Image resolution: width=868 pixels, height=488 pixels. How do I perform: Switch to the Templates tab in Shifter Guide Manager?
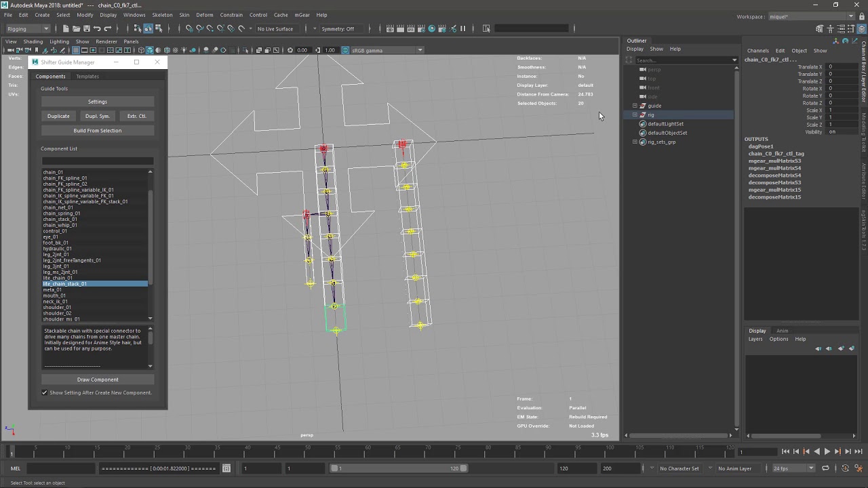87,77
